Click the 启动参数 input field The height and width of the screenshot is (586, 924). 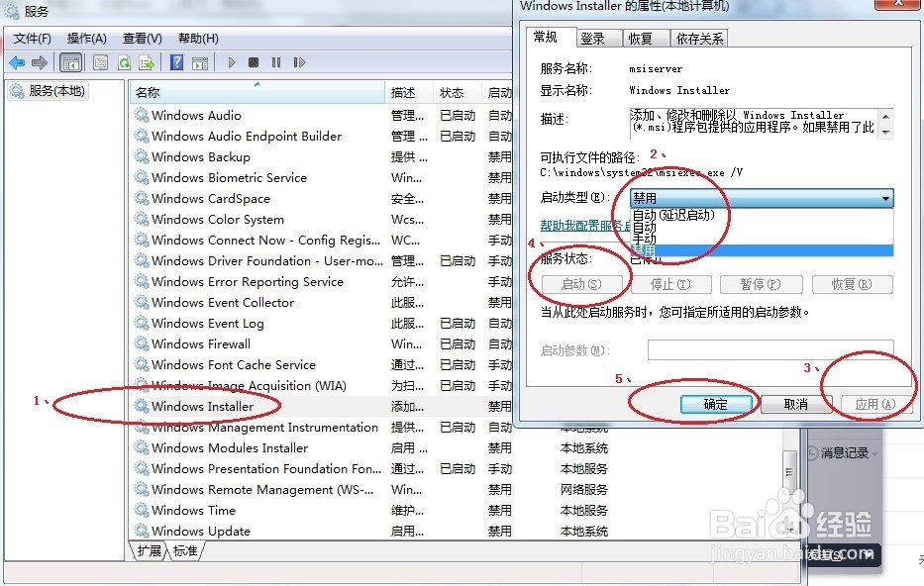coord(770,349)
